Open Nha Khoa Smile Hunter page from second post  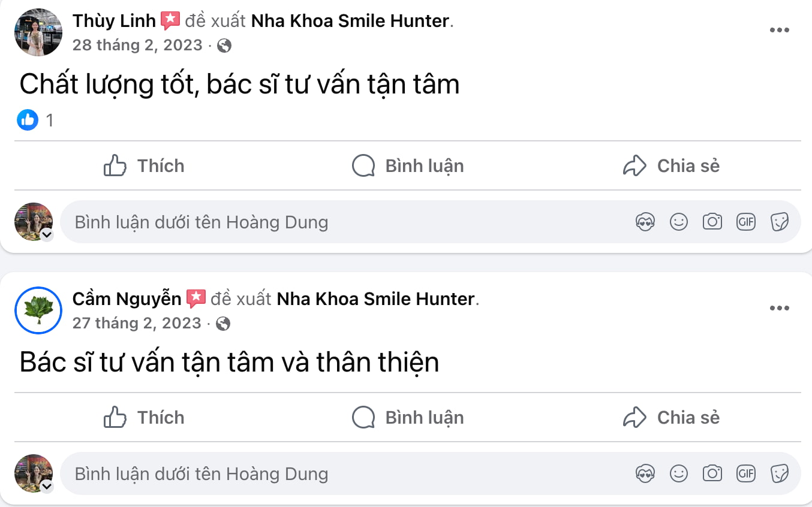point(375,298)
